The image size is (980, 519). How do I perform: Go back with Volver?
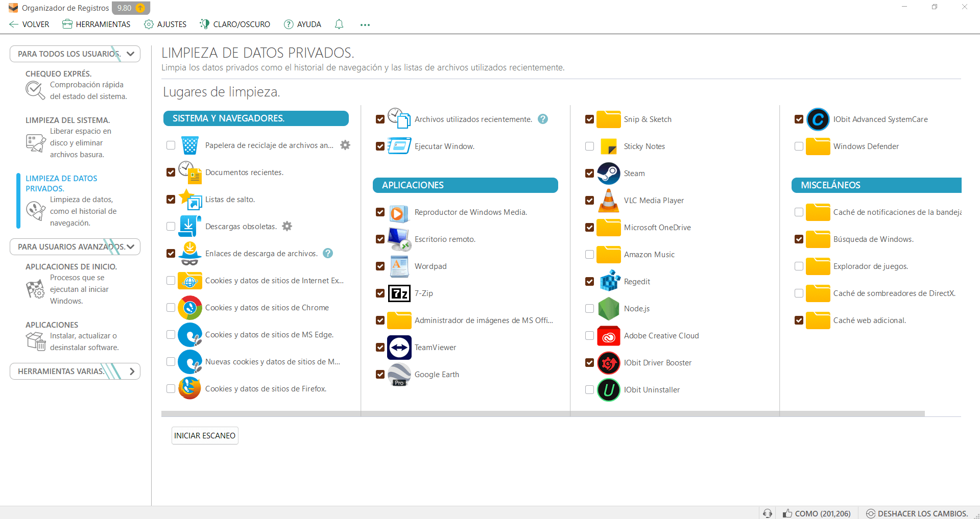29,24
